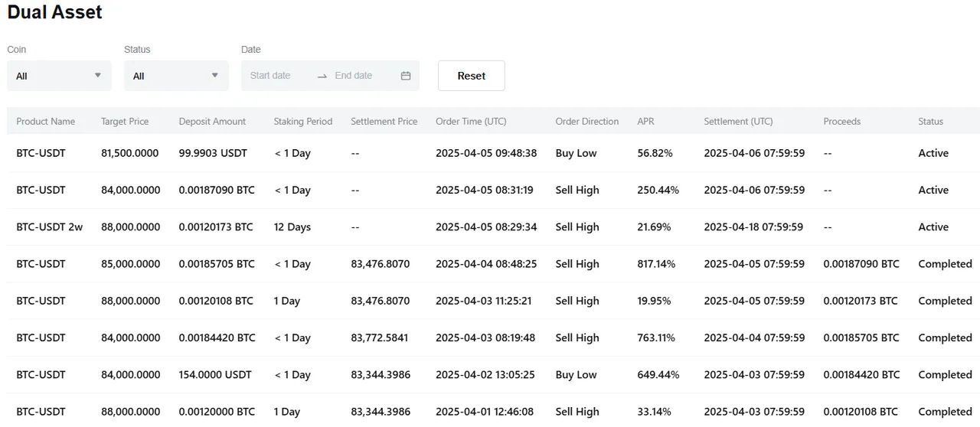Click the End date input field
This screenshot has height=427, width=980.
(x=354, y=76)
